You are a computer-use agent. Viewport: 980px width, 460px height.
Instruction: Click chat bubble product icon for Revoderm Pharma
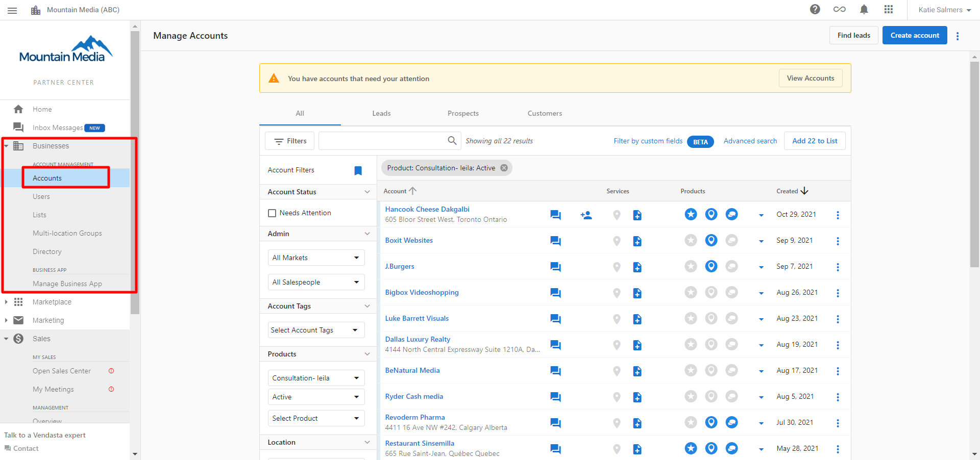731,422
